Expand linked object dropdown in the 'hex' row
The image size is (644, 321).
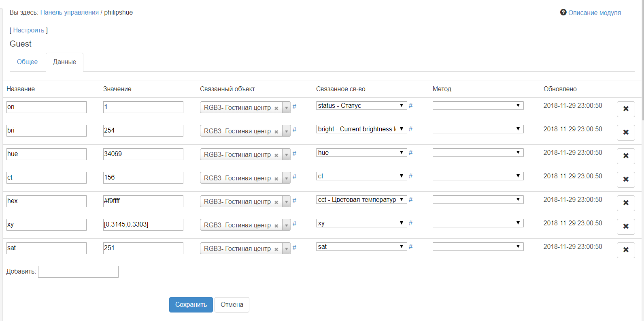click(286, 202)
